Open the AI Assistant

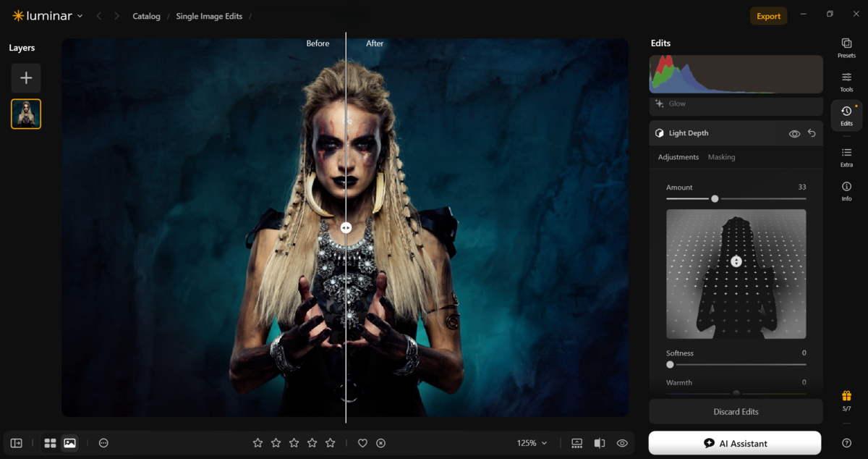[x=734, y=443]
